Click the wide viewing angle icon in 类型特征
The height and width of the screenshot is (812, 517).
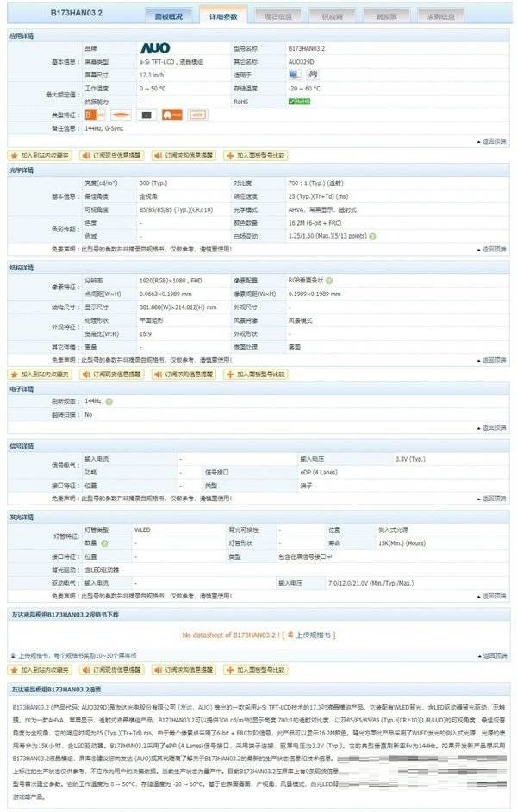pos(121,115)
